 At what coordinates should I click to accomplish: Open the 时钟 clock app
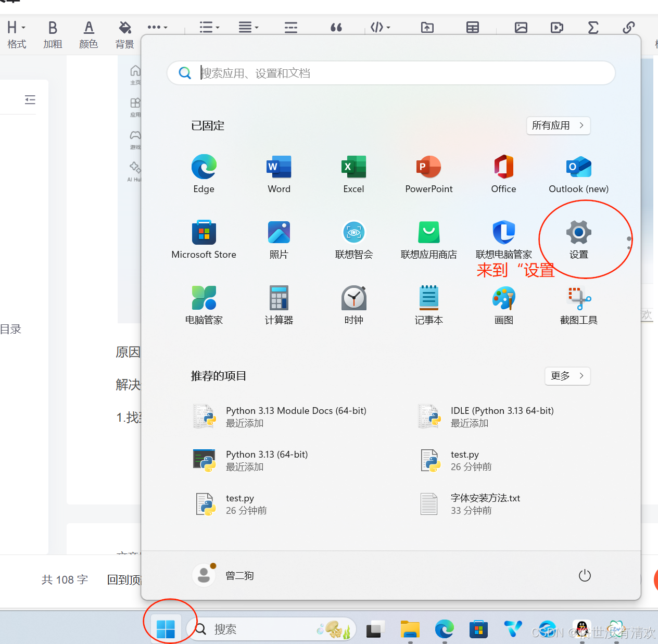[x=353, y=305]
